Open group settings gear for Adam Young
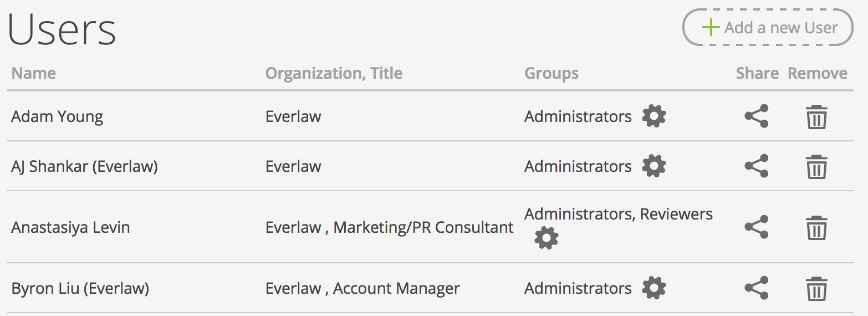Image resolution: width=868 pixels, height=316 pixels. pos(654,116)
